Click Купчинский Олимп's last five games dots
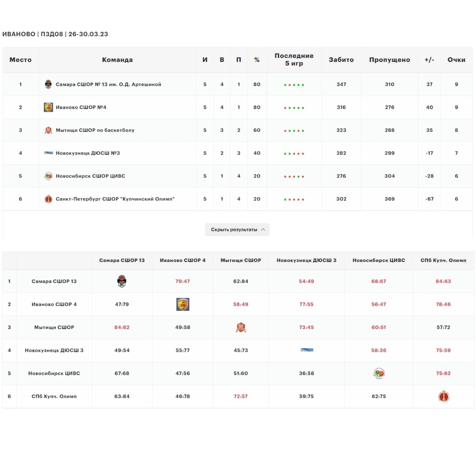 (x=294, y=199)
